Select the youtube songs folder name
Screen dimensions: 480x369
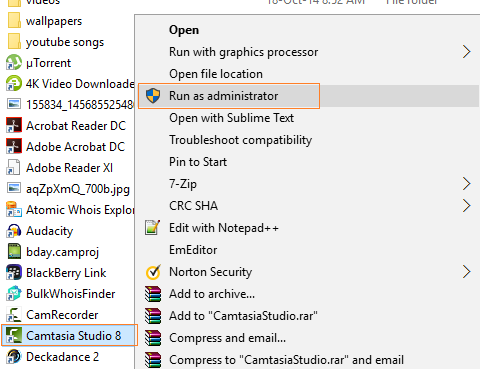coord(65,42)
